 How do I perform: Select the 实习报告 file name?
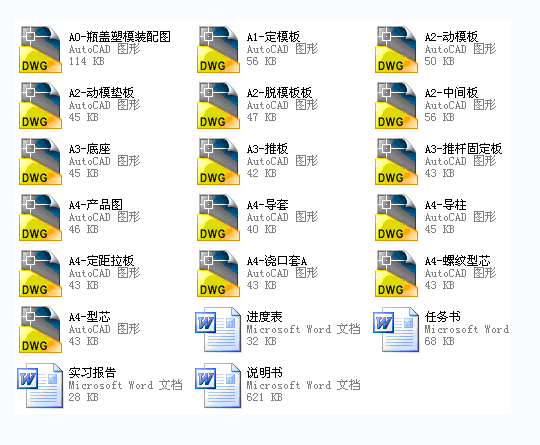pos(92,373)
